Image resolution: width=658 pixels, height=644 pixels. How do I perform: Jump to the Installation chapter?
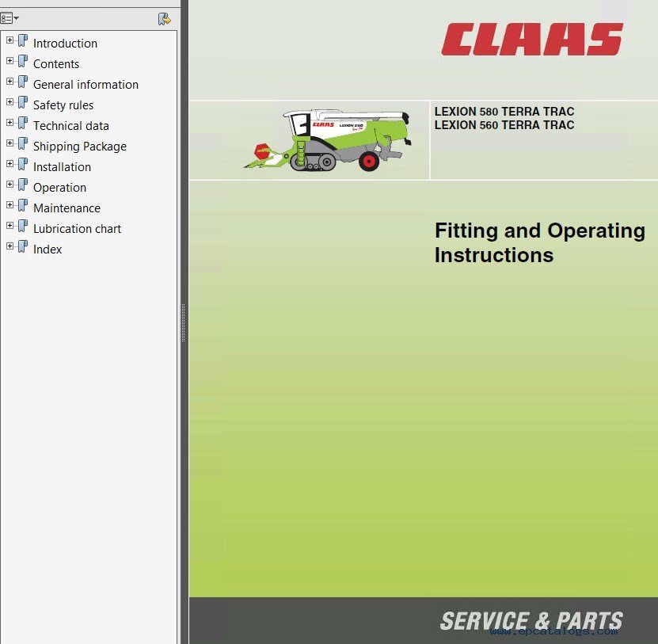click(x=62, y=166)
